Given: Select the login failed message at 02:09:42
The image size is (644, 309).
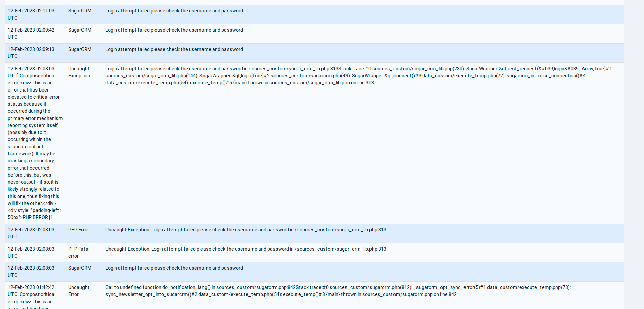Looking at the screenshot, I should click(174, 30).
